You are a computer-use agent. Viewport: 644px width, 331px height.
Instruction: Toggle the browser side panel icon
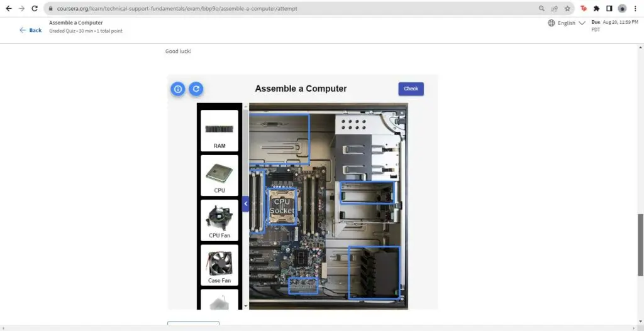click(609, 8)
